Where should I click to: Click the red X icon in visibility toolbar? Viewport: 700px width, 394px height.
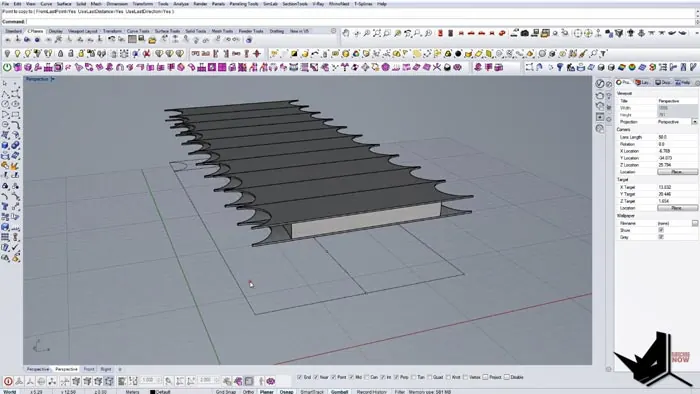(x=146, y=54)
